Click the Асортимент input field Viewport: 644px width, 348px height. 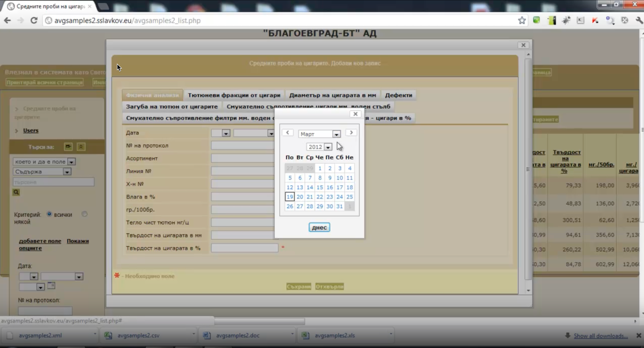(243, 158)
